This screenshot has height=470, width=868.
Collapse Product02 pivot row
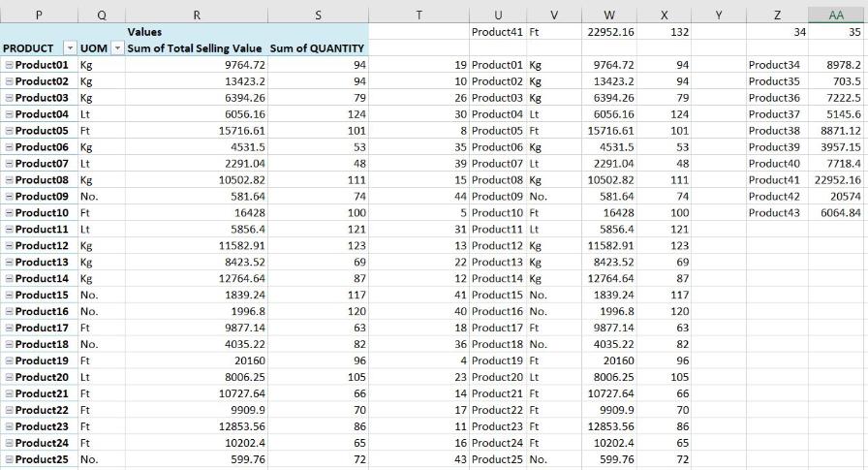pos(9,81)
